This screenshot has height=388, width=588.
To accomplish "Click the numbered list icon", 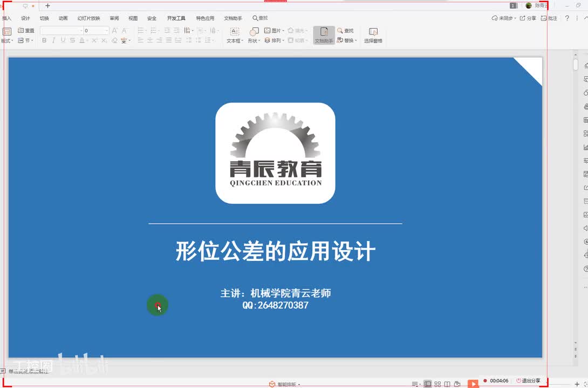I will (x=154, y=30).
